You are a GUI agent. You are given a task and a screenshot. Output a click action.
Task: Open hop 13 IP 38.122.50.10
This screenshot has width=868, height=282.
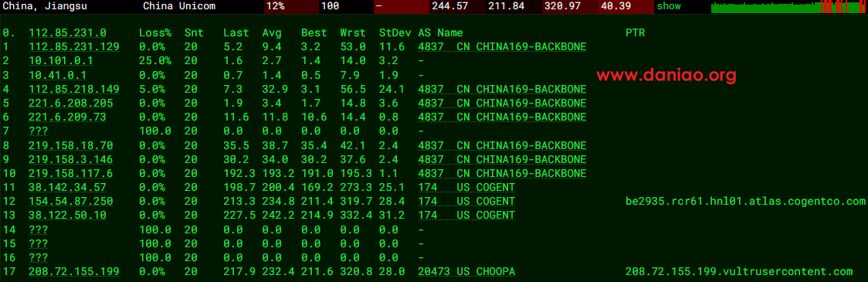click(67, 215)
